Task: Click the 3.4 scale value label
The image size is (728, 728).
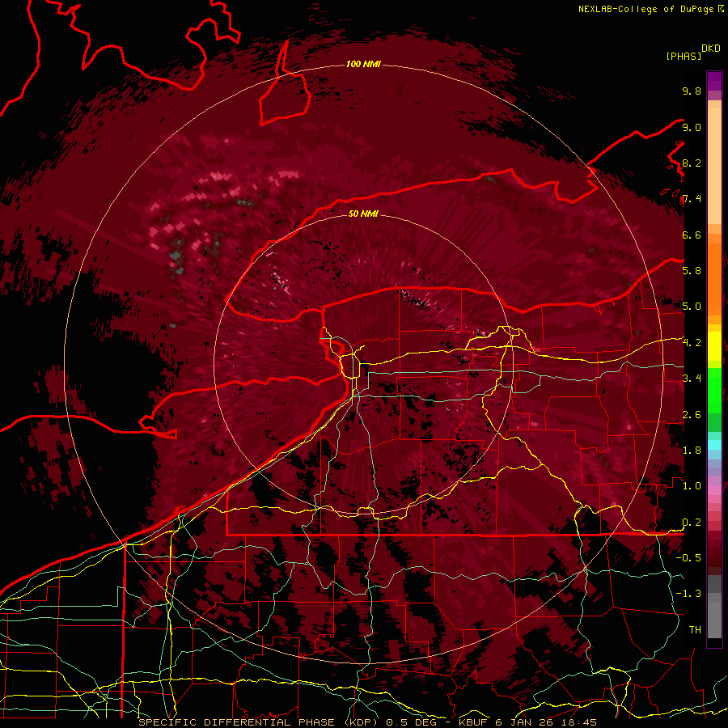Action: tap(692, 379)
